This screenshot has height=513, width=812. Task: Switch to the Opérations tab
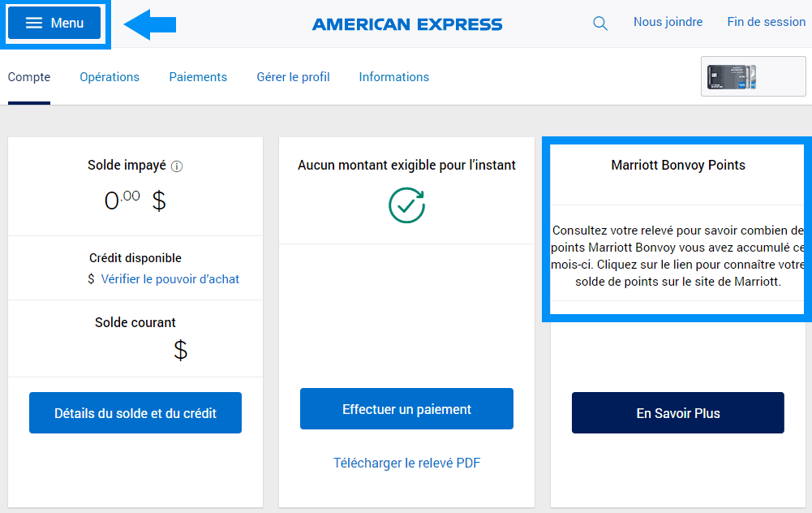pyautogui.click(x=109, y=76)
